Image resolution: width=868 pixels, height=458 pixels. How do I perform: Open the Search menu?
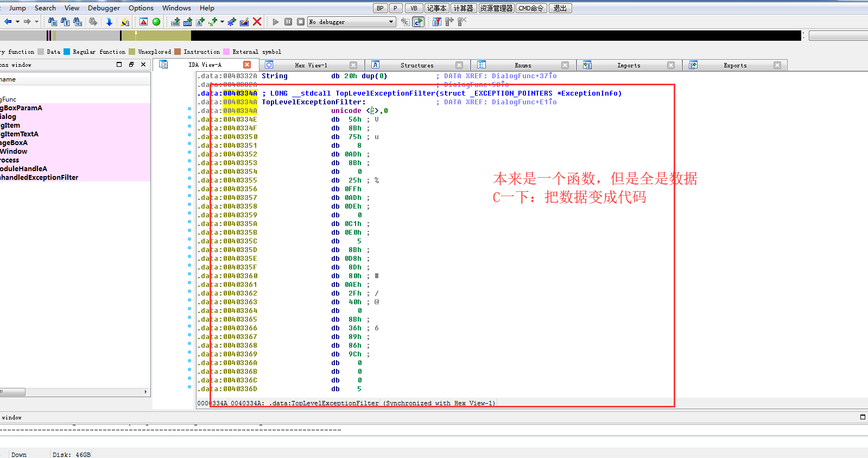point(45,8)
